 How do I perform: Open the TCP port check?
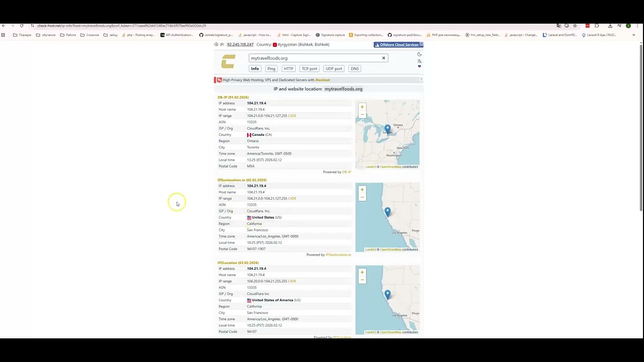pos(309,68)
